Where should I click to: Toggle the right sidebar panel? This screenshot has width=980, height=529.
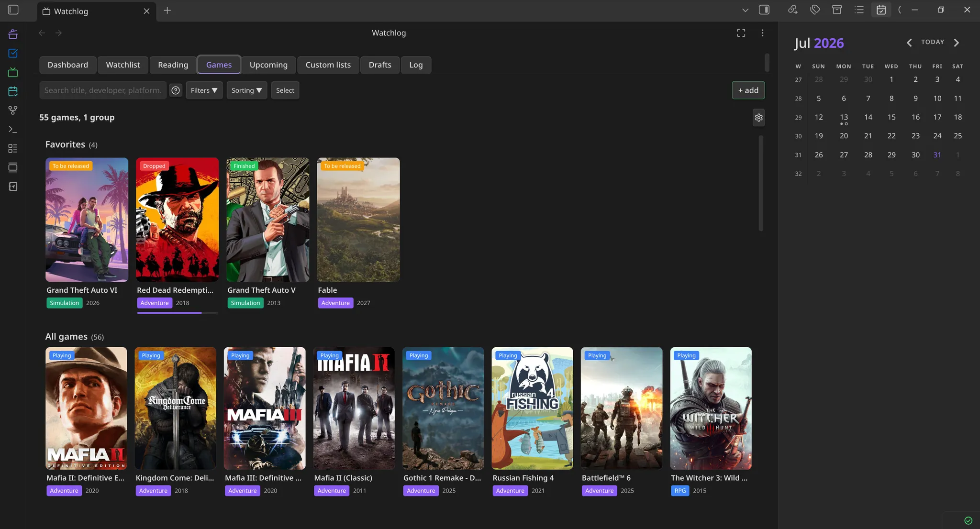(764, 10)
